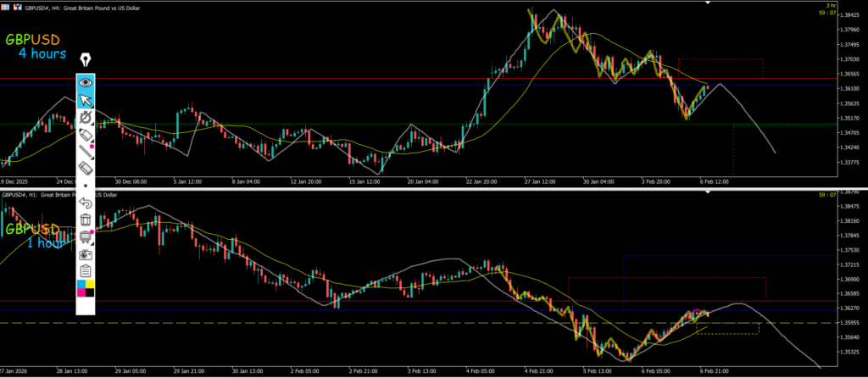
Task: Undo the last drawing stroke
Action: point(86,203)
